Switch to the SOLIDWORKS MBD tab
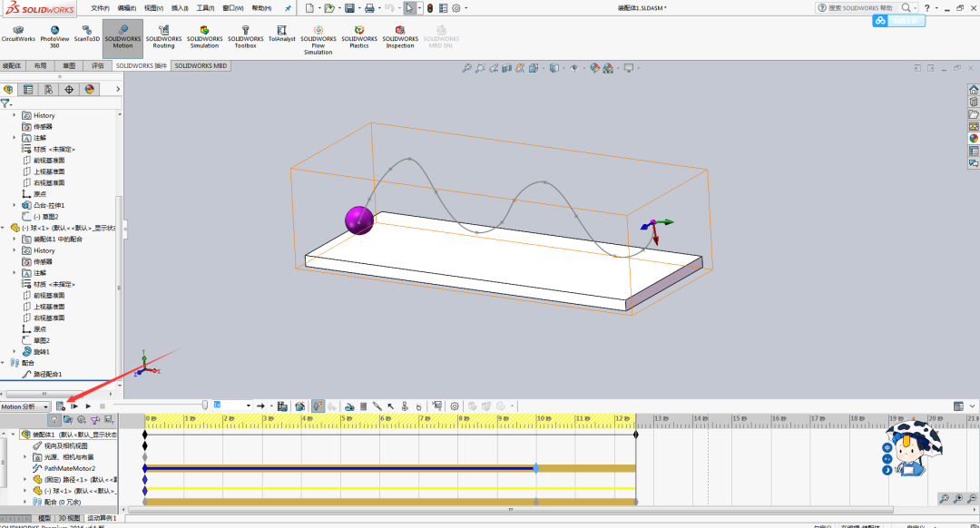The width and height of the screenshot is (980, 528). pyautogui.click(x=201, y=65)
